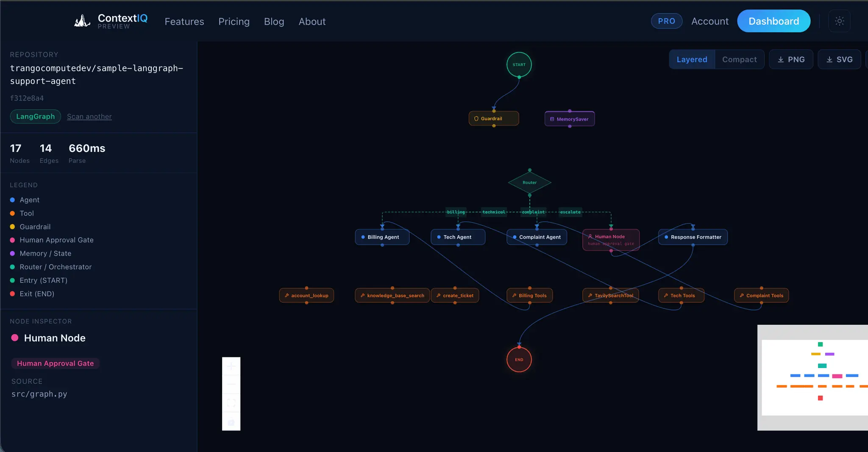Screen dimensions: 868x452
Task: Select the knowledge_base_search tool node
Action: 392,296
